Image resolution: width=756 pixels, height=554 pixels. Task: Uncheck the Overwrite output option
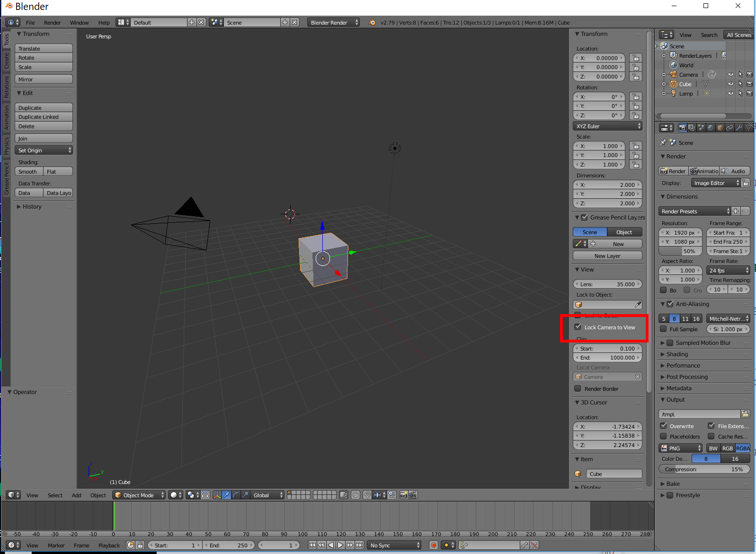click(x=663, y=426)
